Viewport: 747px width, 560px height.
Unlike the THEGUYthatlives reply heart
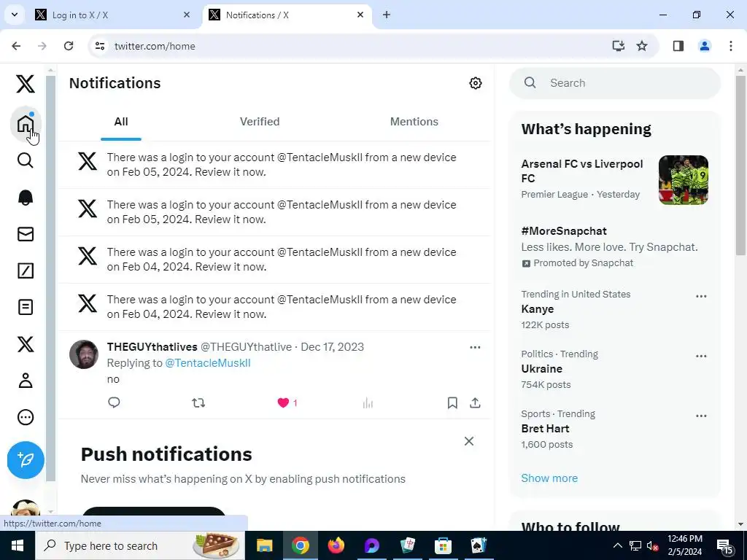[x=283, y=402]
